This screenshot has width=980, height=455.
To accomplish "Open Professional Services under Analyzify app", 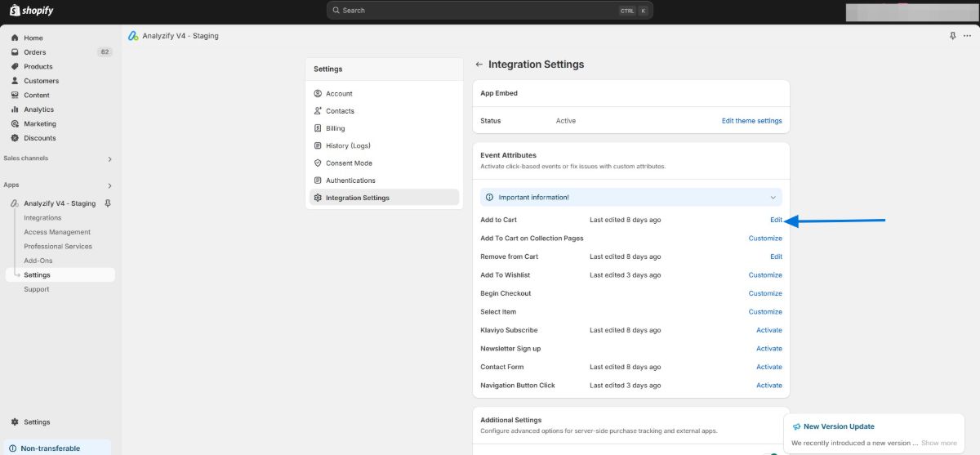I will [x=58, y=247].
